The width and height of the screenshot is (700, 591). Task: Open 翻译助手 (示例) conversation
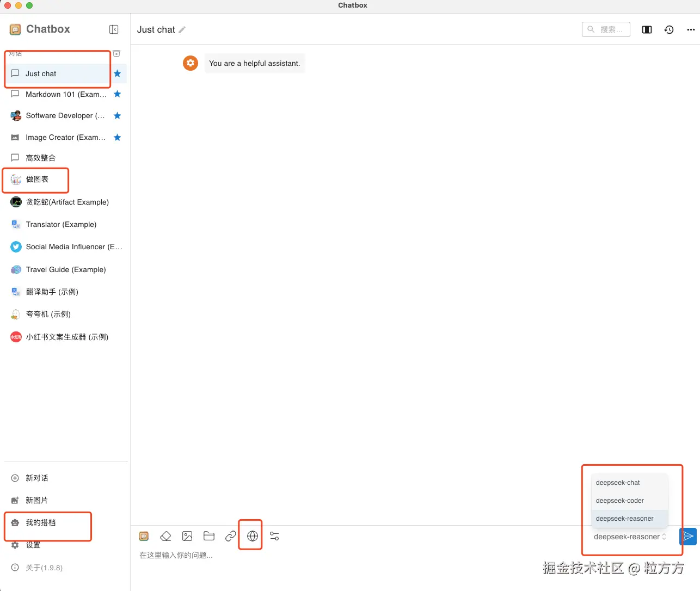[x=65, y=292]
